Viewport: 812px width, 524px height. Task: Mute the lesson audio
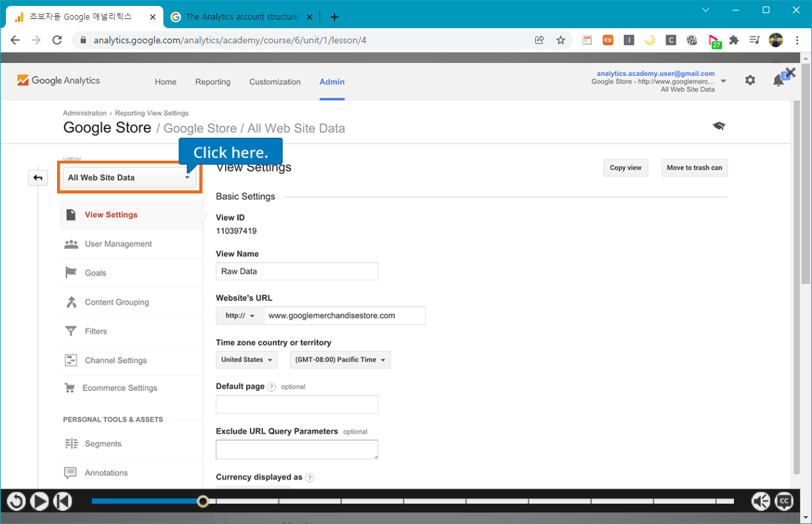click(x=761, y=502)
